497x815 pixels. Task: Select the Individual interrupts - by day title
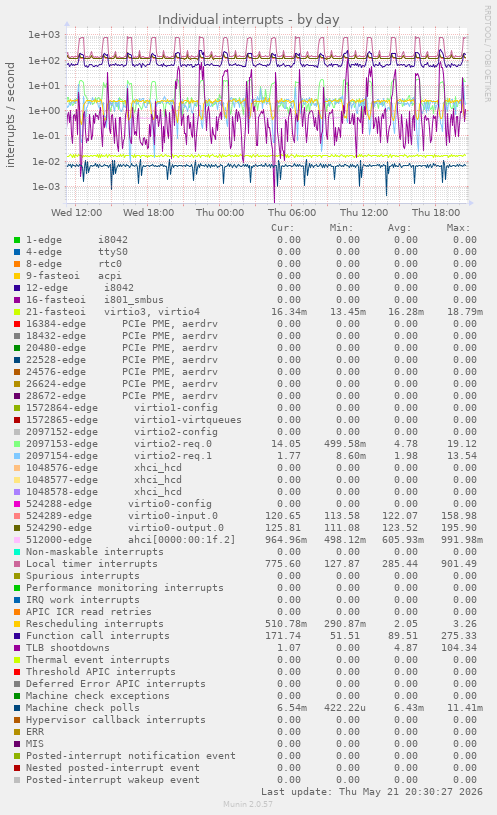(x=248, y=20)
